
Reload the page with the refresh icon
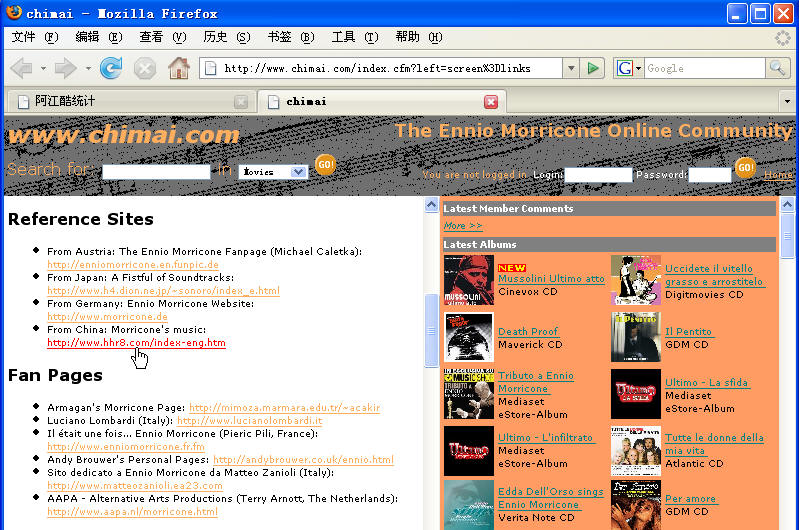coord(111,68)
